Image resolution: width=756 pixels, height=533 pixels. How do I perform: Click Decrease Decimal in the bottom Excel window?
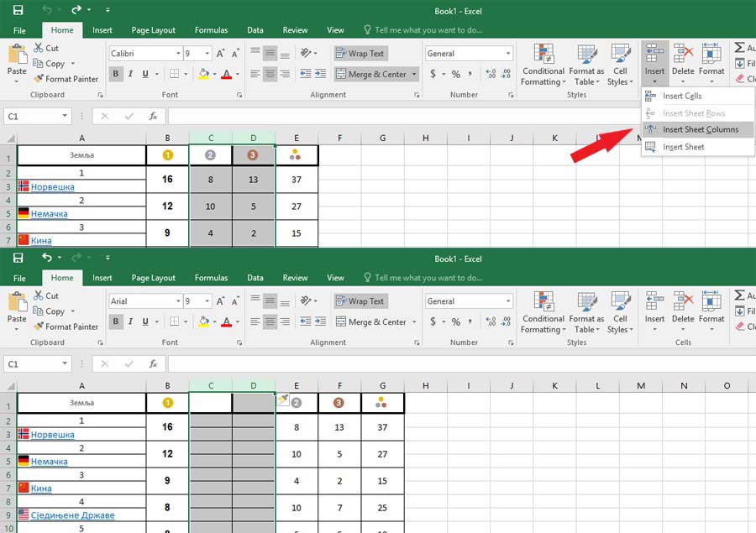[506, 321]
